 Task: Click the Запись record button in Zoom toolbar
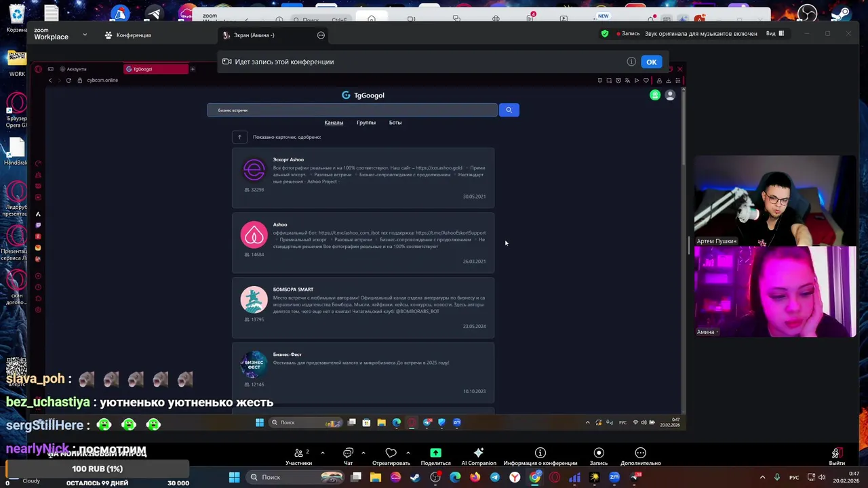click(x=599, y=457)
